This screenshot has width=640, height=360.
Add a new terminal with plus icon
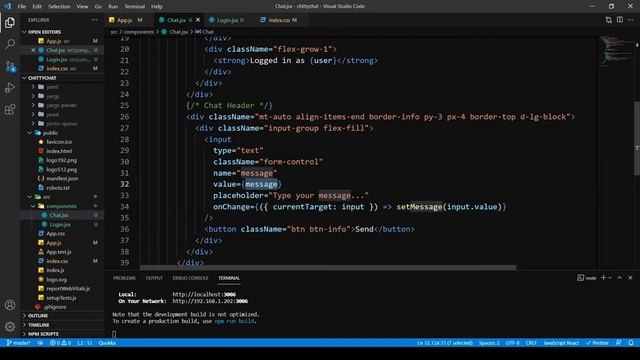603,278
